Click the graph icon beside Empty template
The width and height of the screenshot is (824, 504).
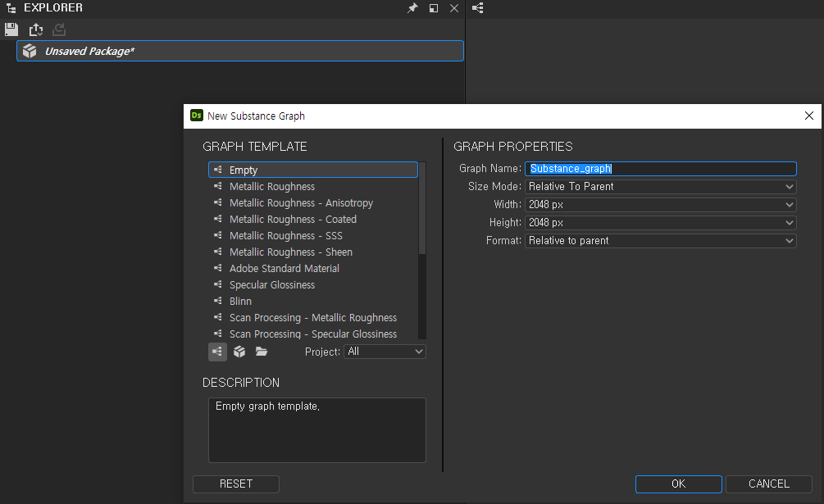click(217, 170)
